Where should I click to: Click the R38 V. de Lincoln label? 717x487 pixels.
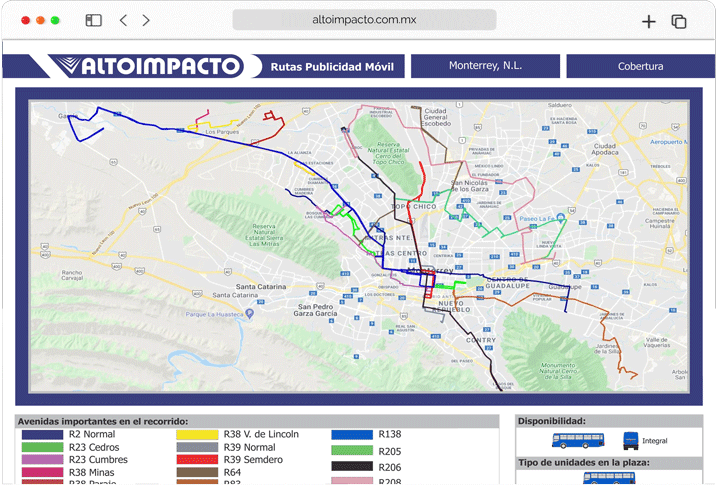coord(261,434)
